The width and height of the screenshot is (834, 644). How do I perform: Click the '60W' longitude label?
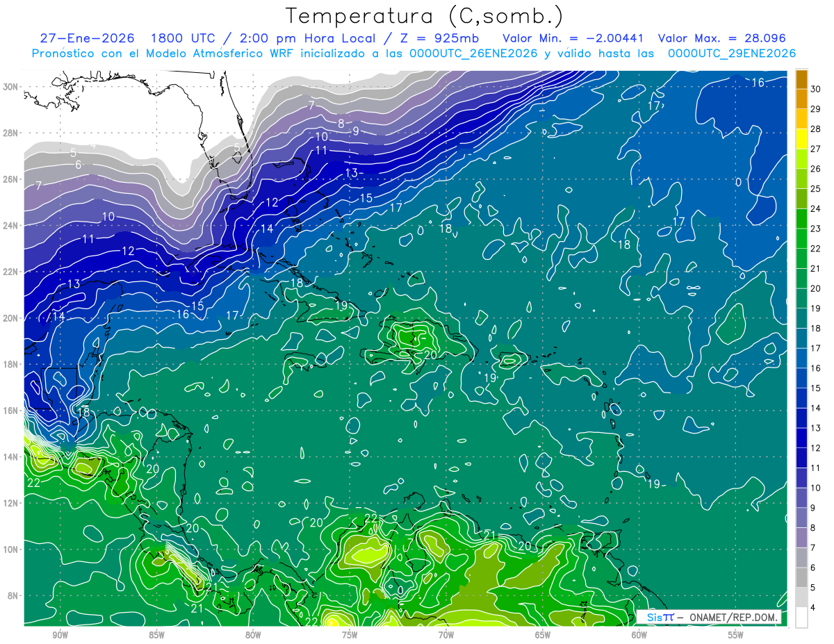(x=639, y=636)
